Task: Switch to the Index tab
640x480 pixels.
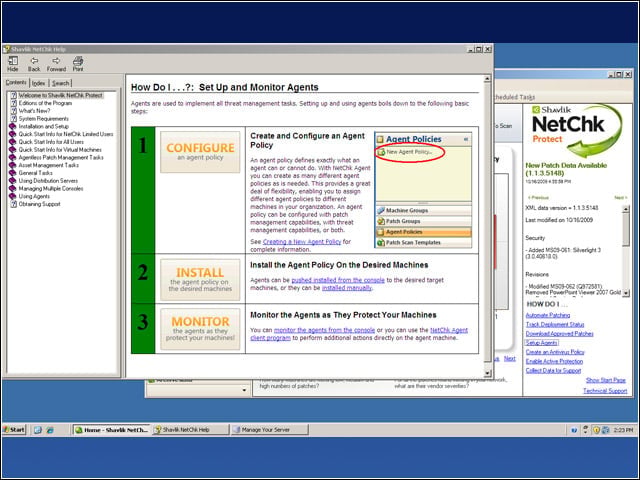Action: click(x=38, y=83)
